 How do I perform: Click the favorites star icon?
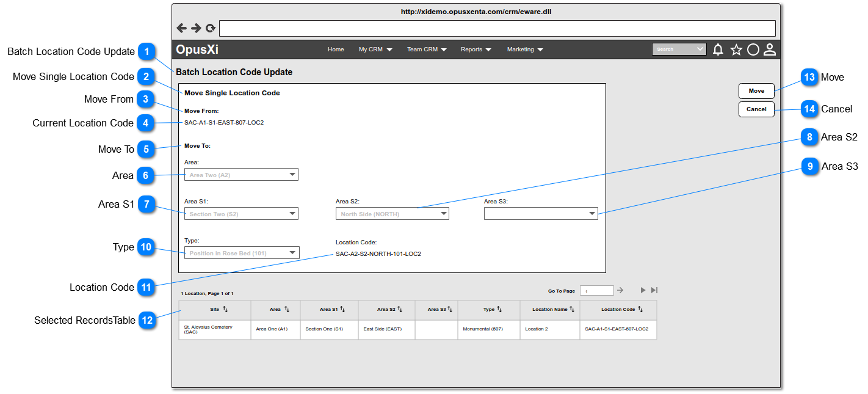[736, 50]
